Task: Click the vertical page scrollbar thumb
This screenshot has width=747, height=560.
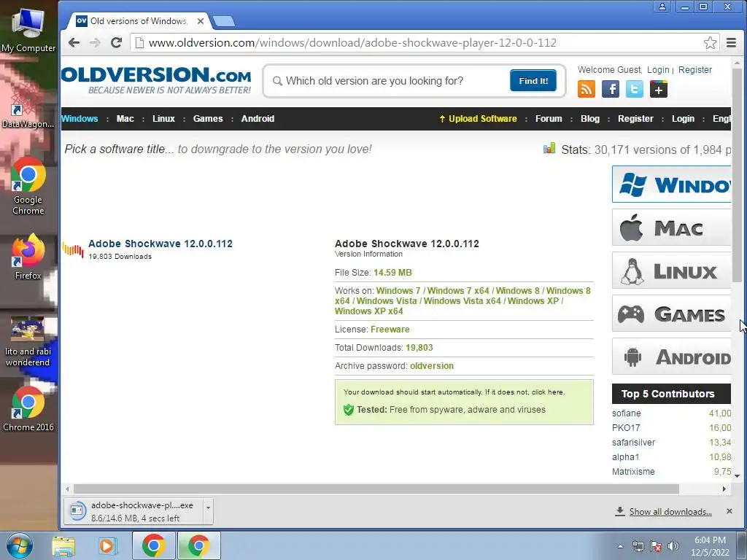Action: [x=737, y=175]
